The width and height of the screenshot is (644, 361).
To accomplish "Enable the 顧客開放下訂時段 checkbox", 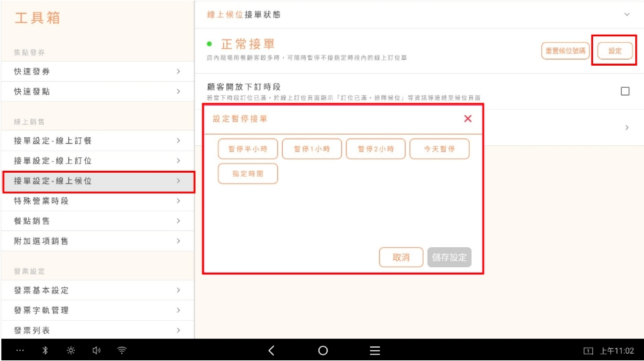I will pyautogui.click(x=625, y=91).
